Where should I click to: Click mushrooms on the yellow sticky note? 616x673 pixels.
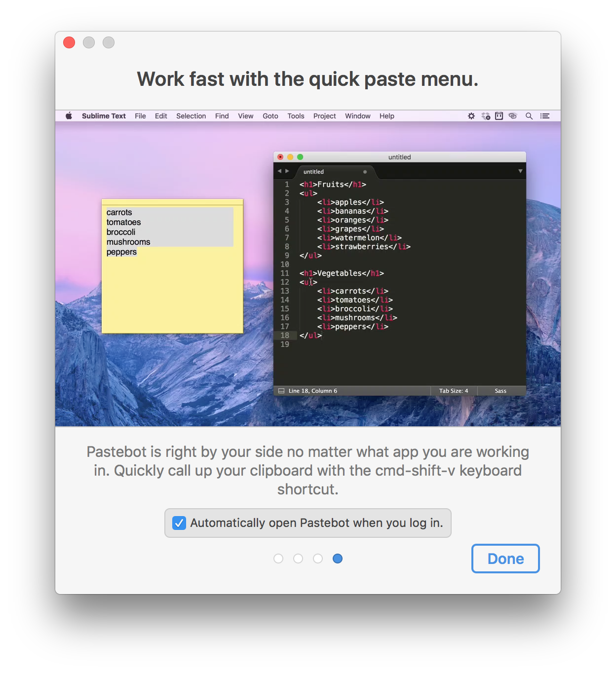click(x=128, y=242)
